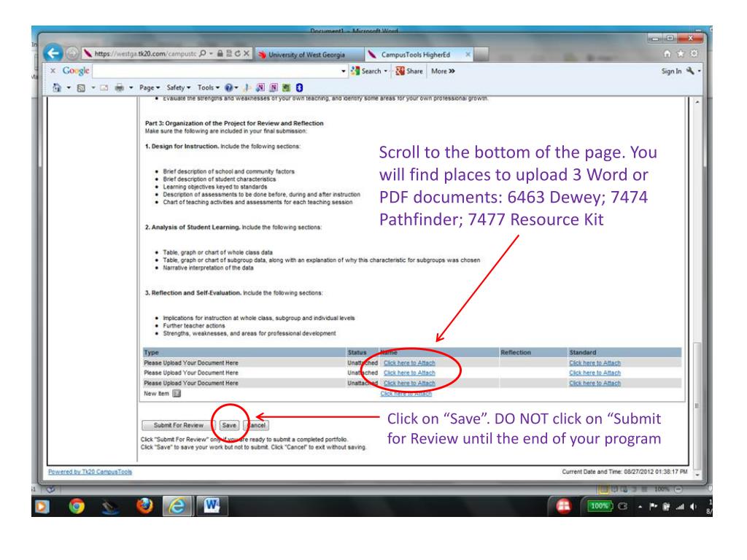Viewport: 747px width, 560px height.
Task: Switch to Microsoft Word in the taskbar
Action: (211, 506)
